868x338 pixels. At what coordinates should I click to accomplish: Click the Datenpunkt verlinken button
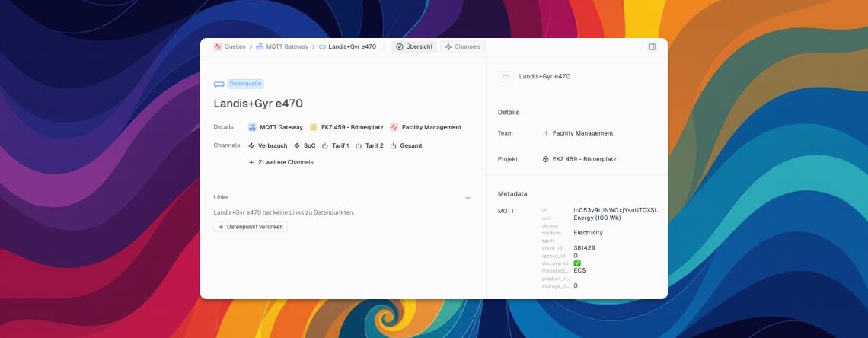(x=251, y=227)
